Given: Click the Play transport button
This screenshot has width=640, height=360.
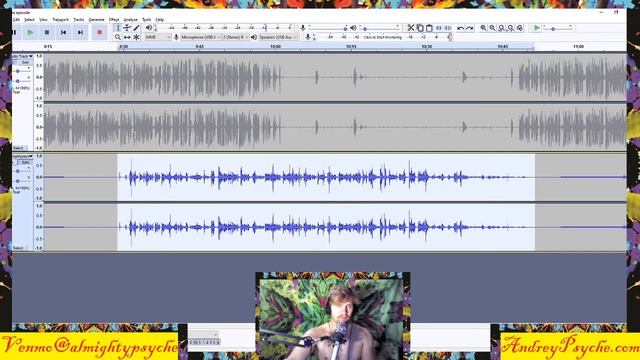Looking at the screenshot, I should pos(30,32).
